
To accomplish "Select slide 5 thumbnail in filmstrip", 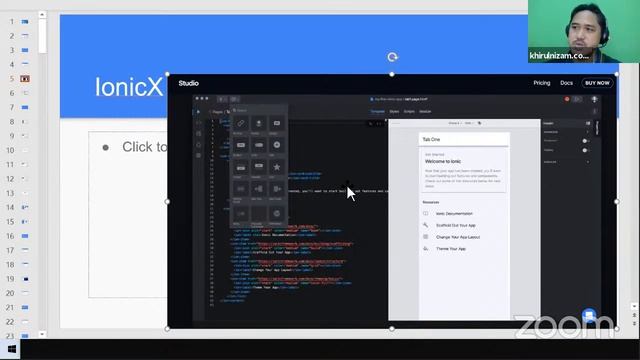I will click(25, 78).
